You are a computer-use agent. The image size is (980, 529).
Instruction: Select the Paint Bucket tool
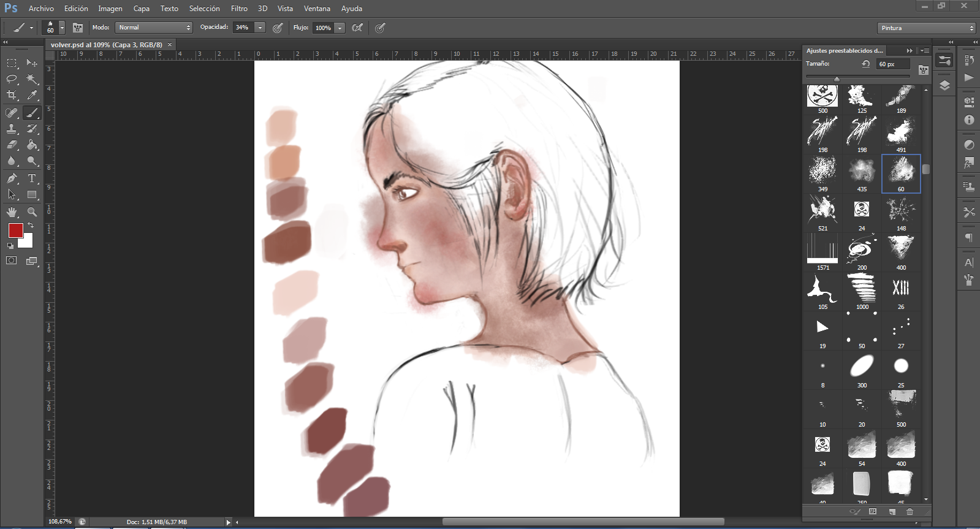32,145
